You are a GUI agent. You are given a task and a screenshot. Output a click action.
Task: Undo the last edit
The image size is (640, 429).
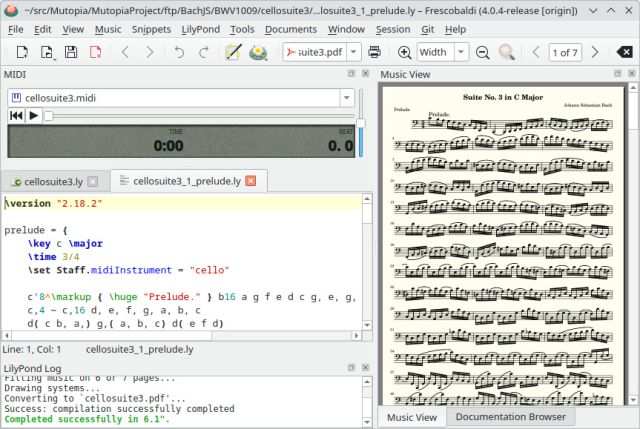coord(179,52)
